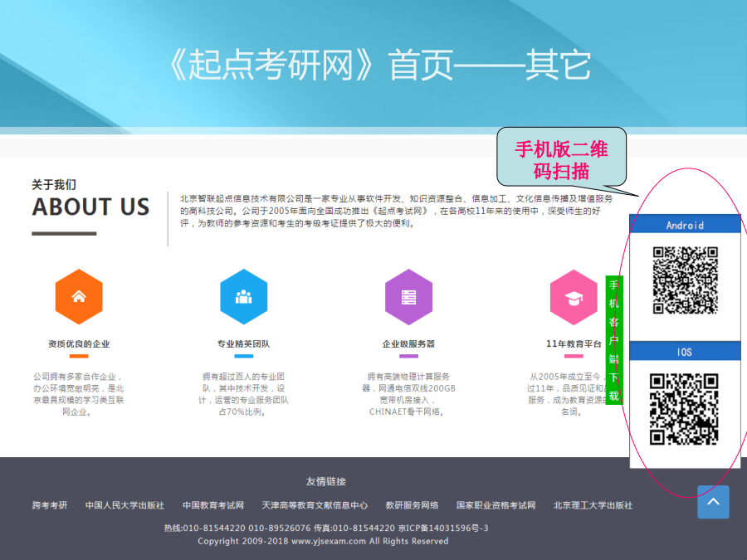Image resolution: width=747 pixels, height=560 pixels.
Task: Click the 11年教育平台 heading
Action: click(x=574, y=343)
